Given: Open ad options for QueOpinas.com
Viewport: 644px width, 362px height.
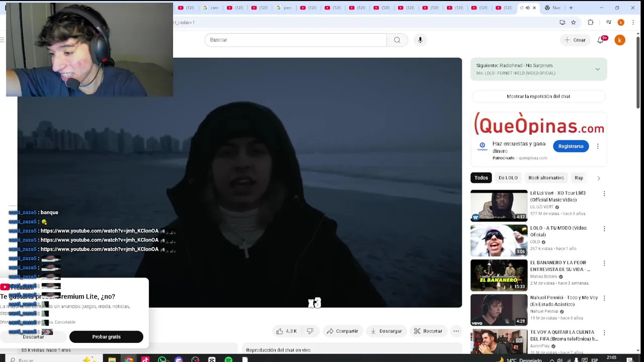Looking at the screenshot, I should coord(598,146).
